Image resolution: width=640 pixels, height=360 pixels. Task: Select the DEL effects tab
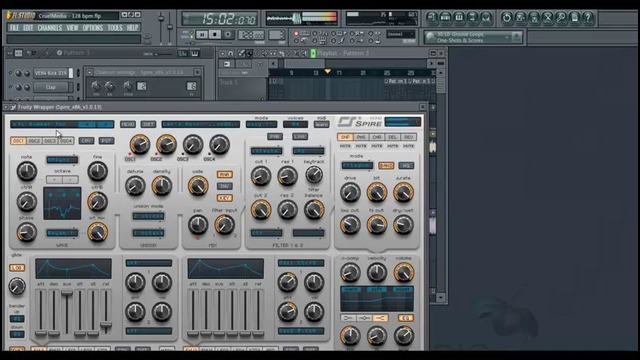click(x=393, y=137)
